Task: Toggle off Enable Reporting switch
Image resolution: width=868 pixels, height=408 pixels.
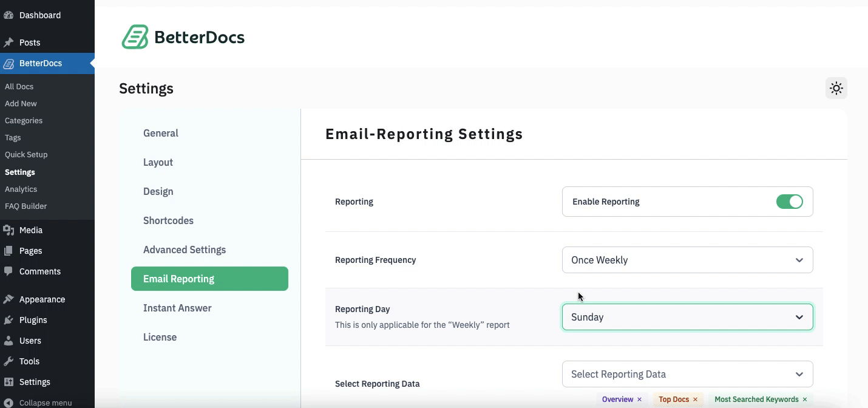Action: (x=790, y=202)
